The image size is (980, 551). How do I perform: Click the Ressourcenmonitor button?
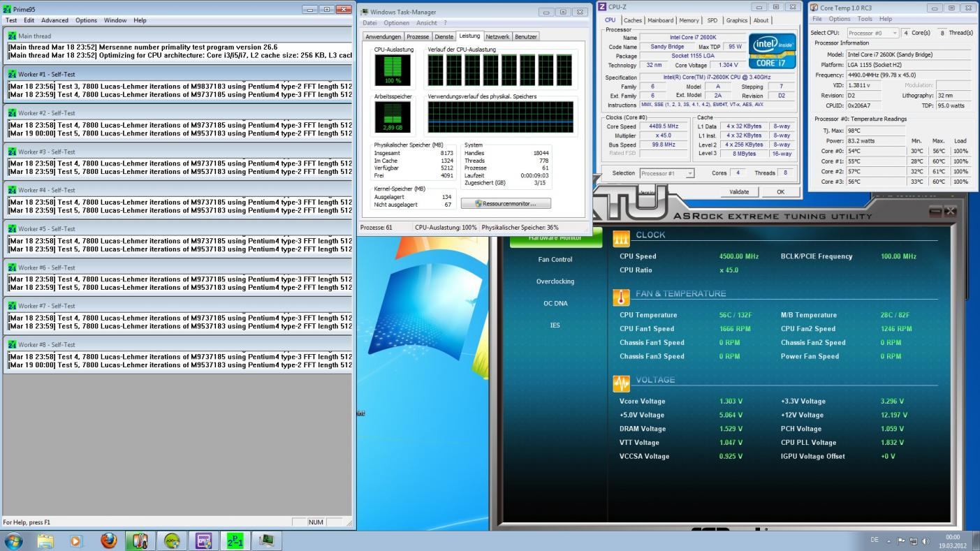coord(506,203)
